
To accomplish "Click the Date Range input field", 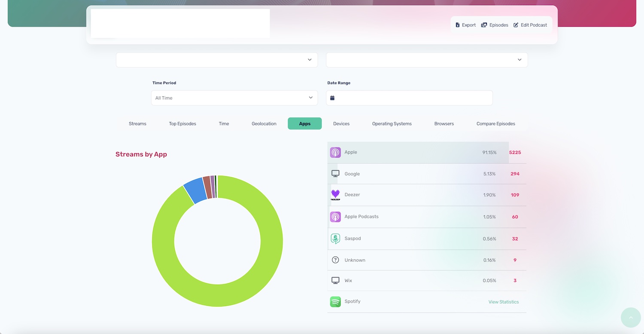I will pos(409,98).
